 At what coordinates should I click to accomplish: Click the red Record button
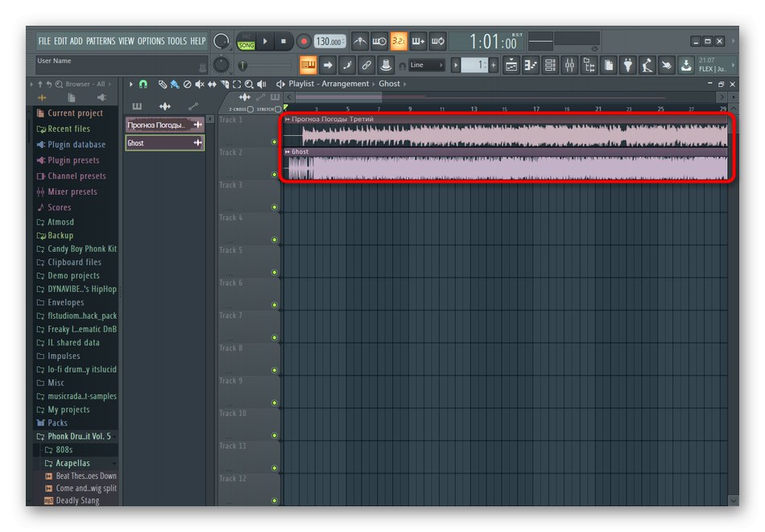tap(304, 41)
